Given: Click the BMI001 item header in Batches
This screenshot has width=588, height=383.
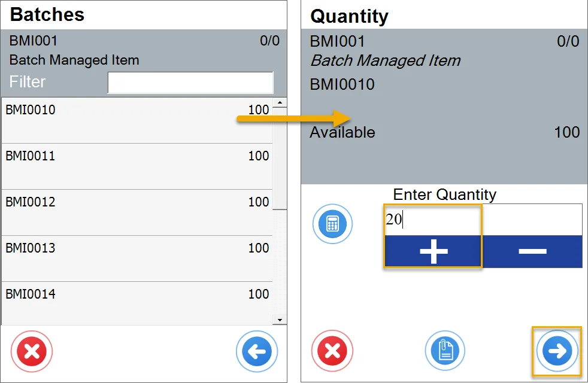Looking at the screenshot, I should coord(34,41).
